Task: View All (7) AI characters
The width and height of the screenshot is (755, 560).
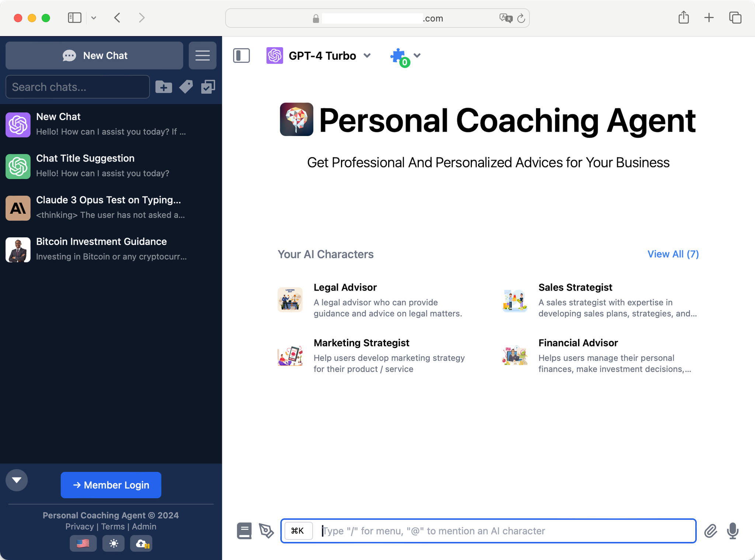Action: coord(673,254)
